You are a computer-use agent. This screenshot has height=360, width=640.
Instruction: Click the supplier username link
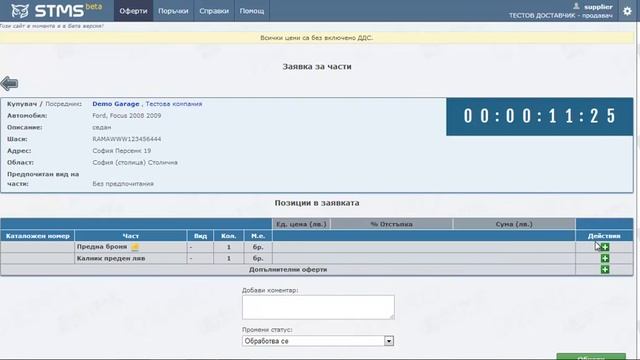tap(598, 7)
